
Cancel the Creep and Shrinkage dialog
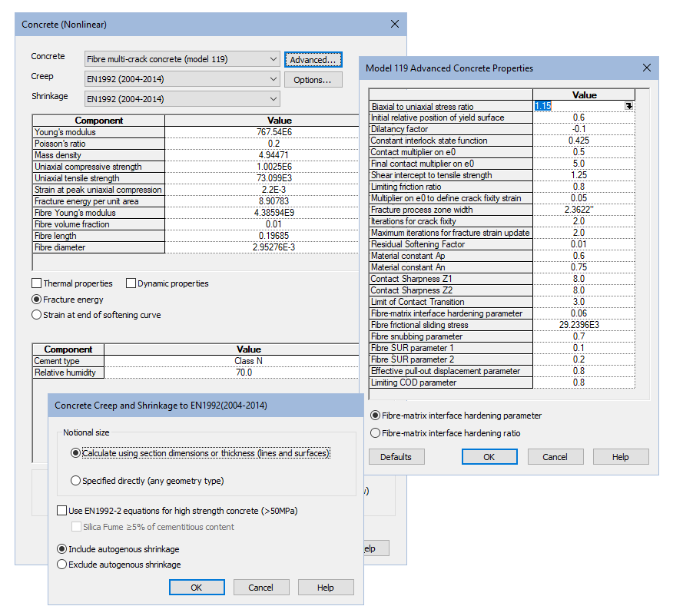tap(261, 588)
